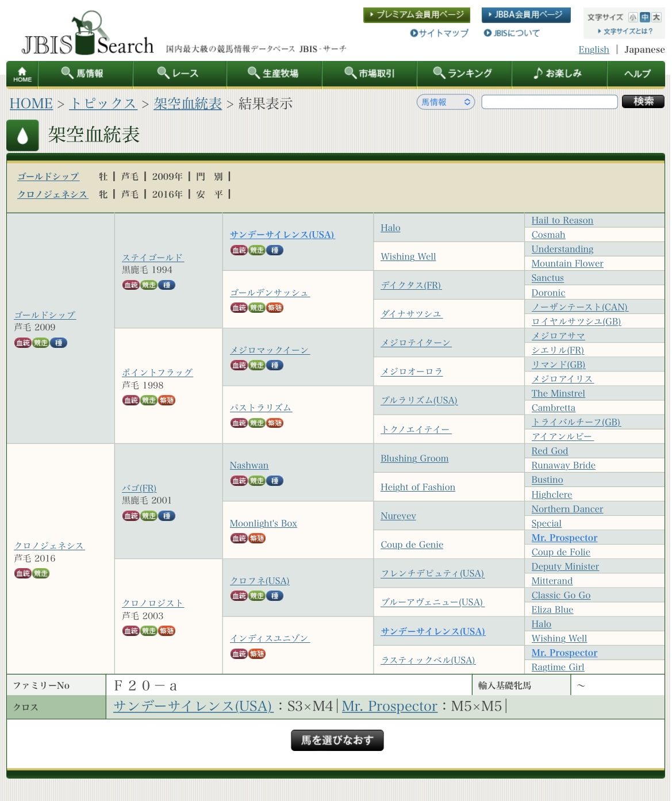Click the 血統 badge under ステイゴールド
Screen dimensions: 672x801
coord(130,285)
